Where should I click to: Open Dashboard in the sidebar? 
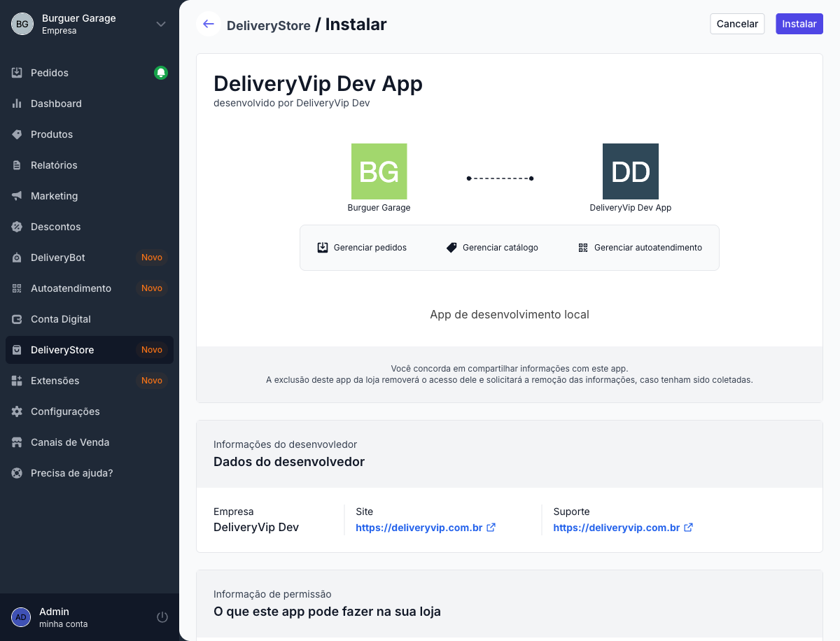coord(90,104)
